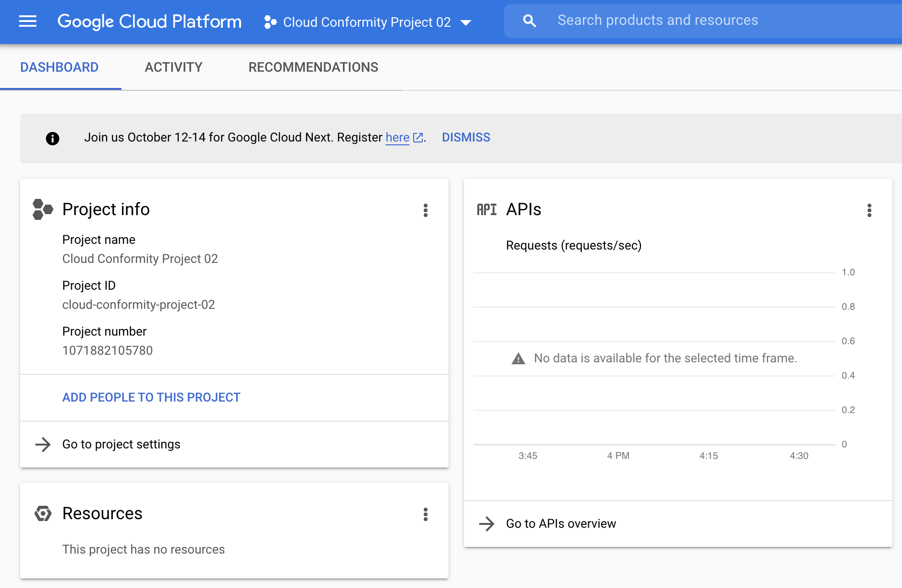Click the Resources card hexagon icon
902x588 pixels.
click(x=43, y=513)
